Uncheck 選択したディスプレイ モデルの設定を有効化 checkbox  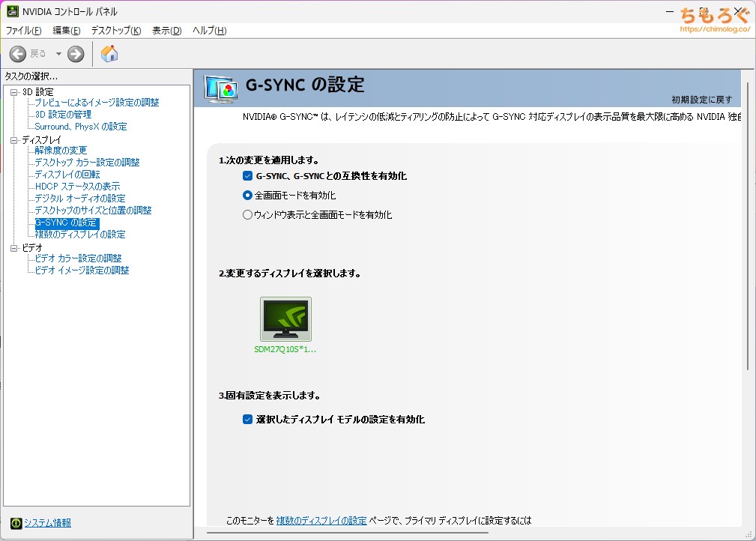click(x=248, y=420)
